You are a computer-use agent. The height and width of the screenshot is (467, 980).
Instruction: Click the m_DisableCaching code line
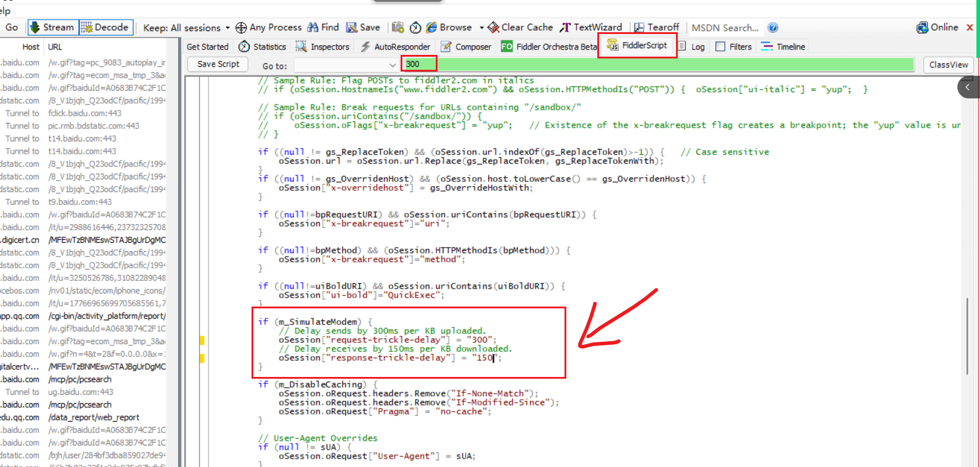318,385
